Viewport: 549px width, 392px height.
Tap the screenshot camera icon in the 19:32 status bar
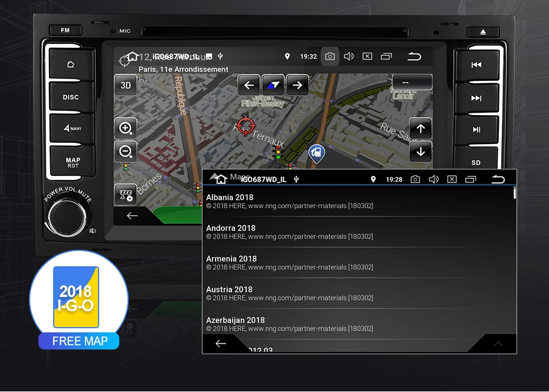click(x=330, y=56)
